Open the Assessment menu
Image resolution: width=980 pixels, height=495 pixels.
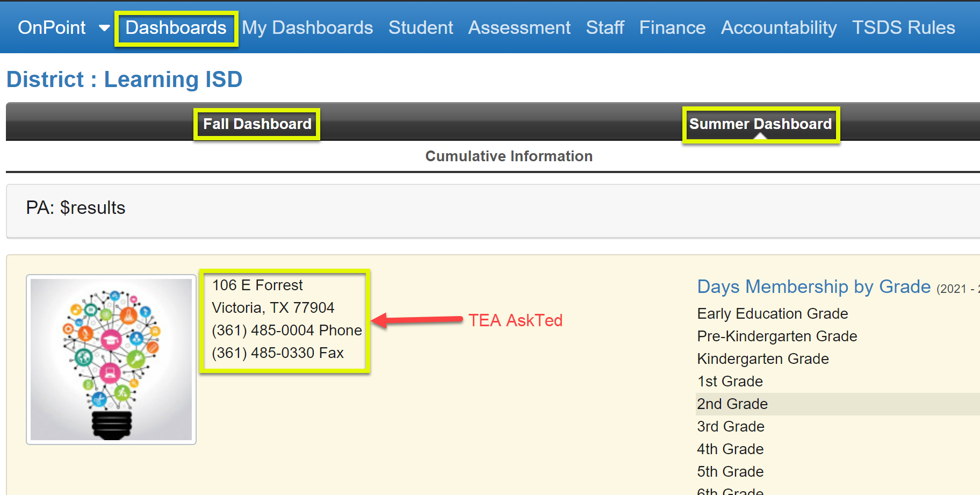519,28
